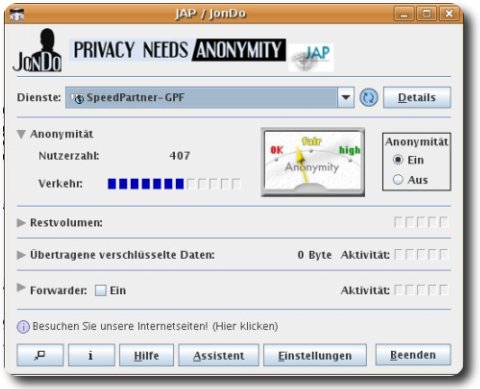Click the Nutzerzahl value 407
The image size is (480, 389).
tap(180, 156)
